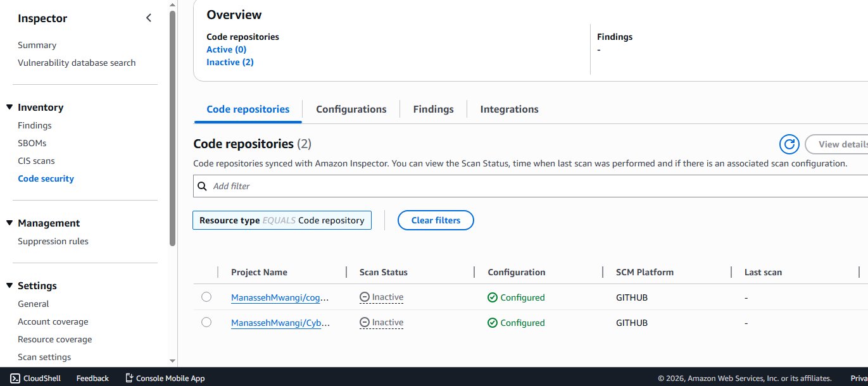Open Account coverage in the sidebar
This screenshot has height=386, width=868.
click(53, 321)
